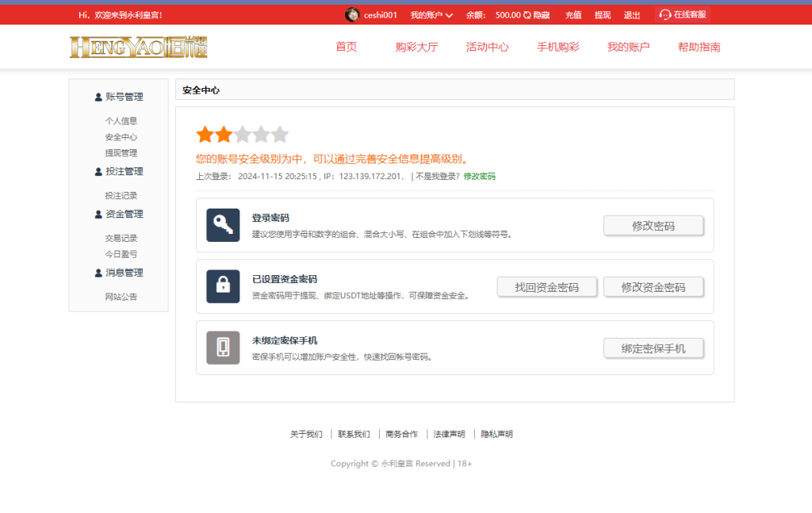The width and height of the screenshot is (812, 513).
Task: Click the mobile phone icon beside 未绑定密保手机
Action: (223, 346)
